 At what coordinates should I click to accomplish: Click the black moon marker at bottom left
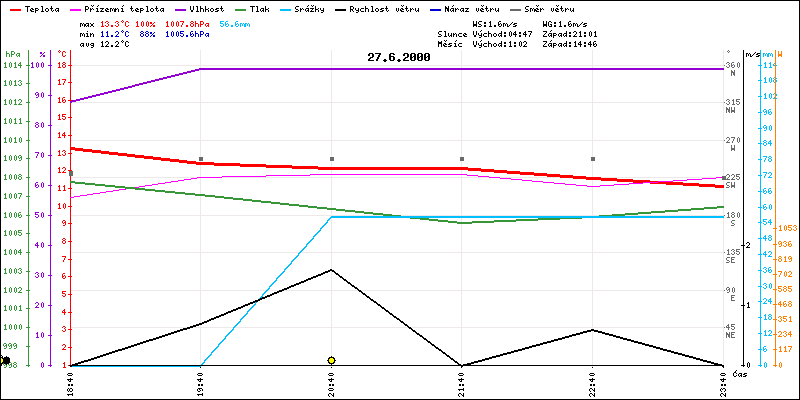(x=5, y=360)
